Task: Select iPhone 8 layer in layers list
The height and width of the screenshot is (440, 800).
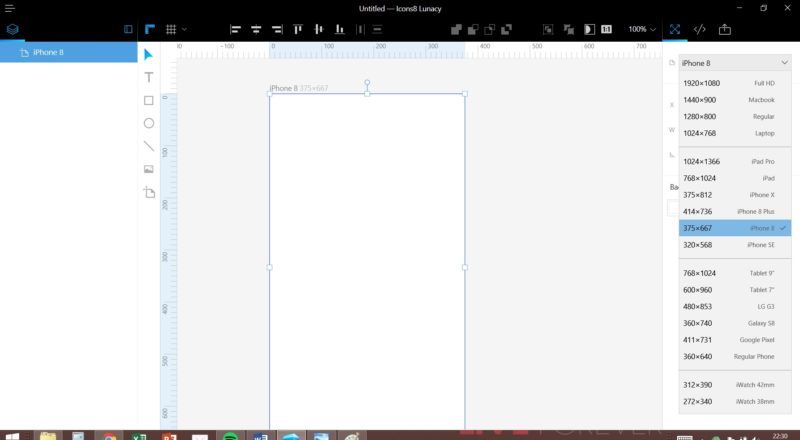Action: [x=46, y=52]
